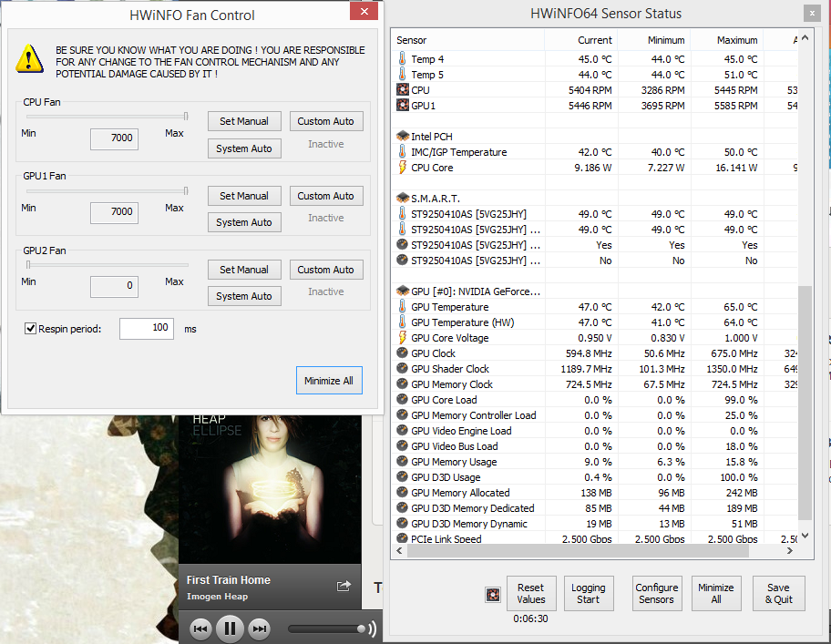Click the Imogen Heap artist name
Screen dimensions: 831x644
click(217, 597)
